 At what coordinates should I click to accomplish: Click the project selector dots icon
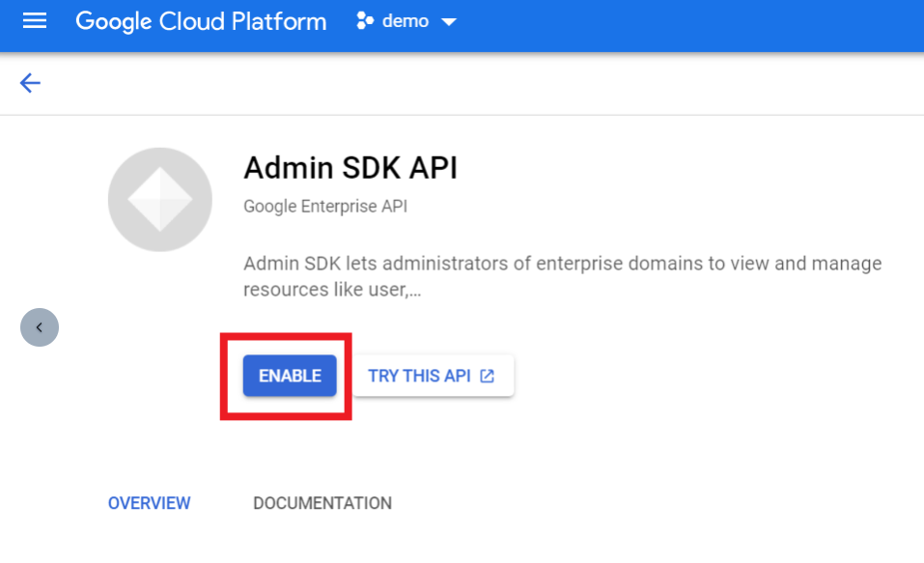click(x=365, y=21)
